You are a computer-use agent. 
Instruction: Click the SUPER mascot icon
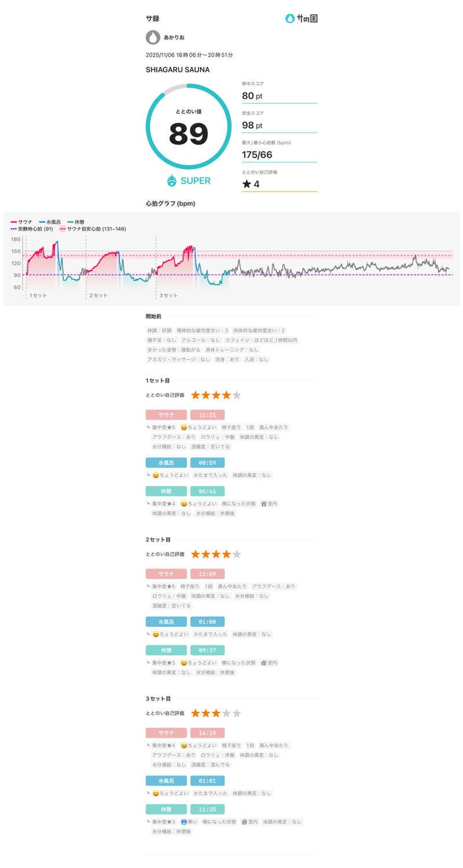(172, 181)
